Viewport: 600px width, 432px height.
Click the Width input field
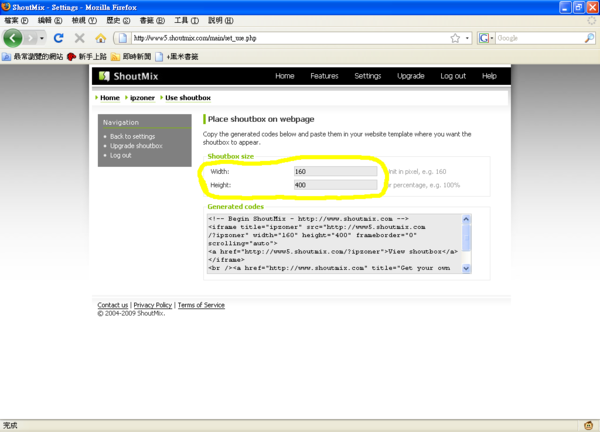[335, 171]
